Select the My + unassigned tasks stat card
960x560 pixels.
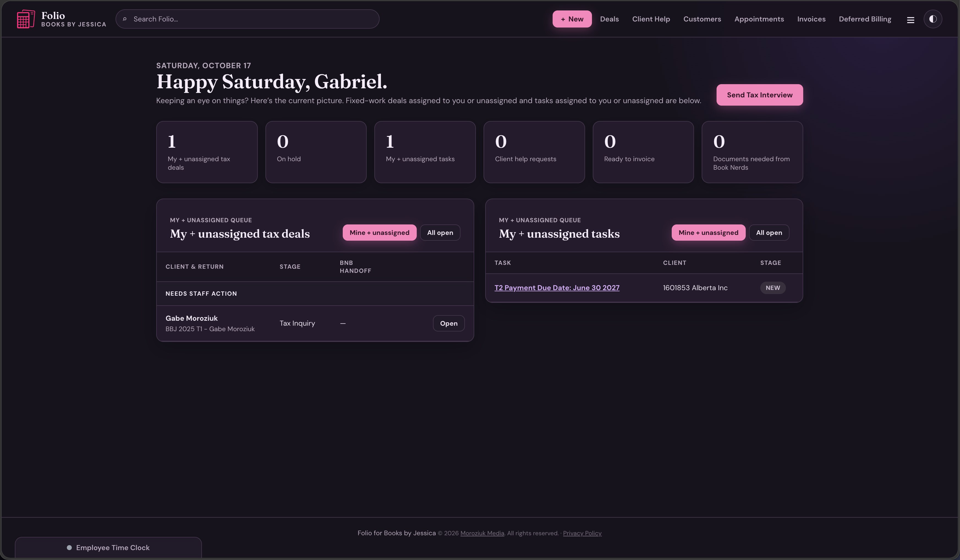coord(425,152)
